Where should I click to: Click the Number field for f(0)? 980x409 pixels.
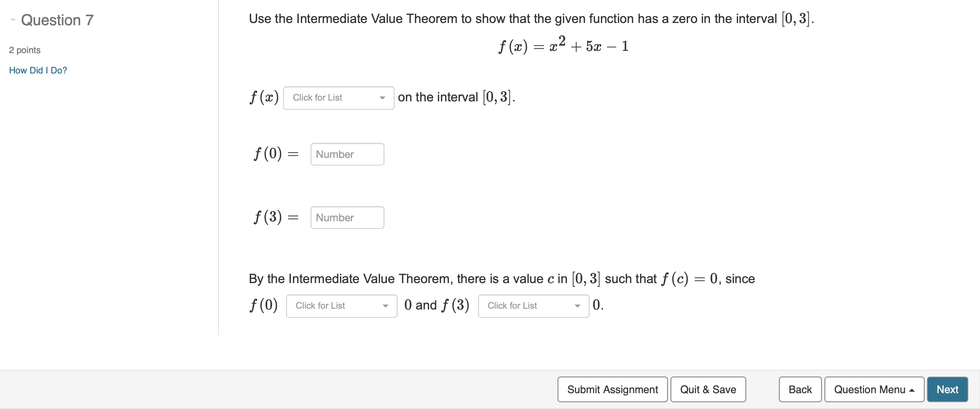pyautogui.click(x=347, y=154)
